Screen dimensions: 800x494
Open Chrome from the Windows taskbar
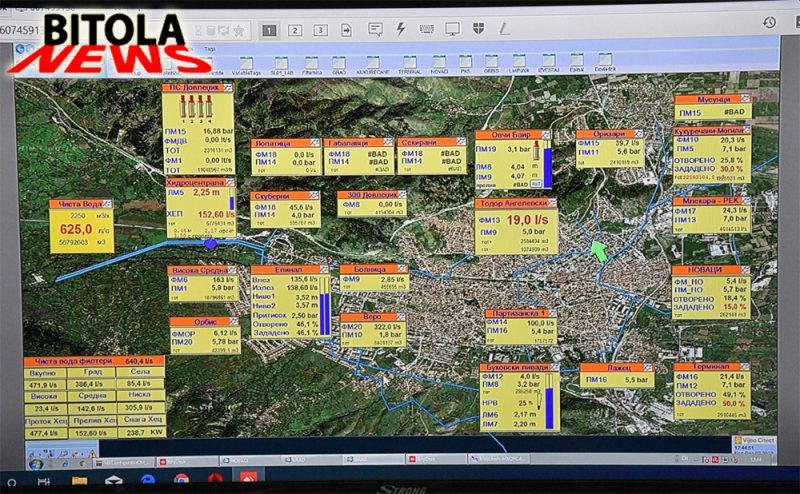pos(181,480)
